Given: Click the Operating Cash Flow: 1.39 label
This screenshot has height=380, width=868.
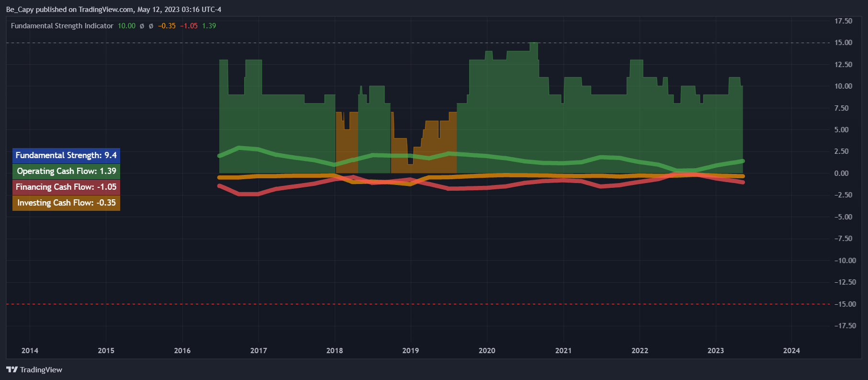Looking at the screenshot, I should coord(66,171).
